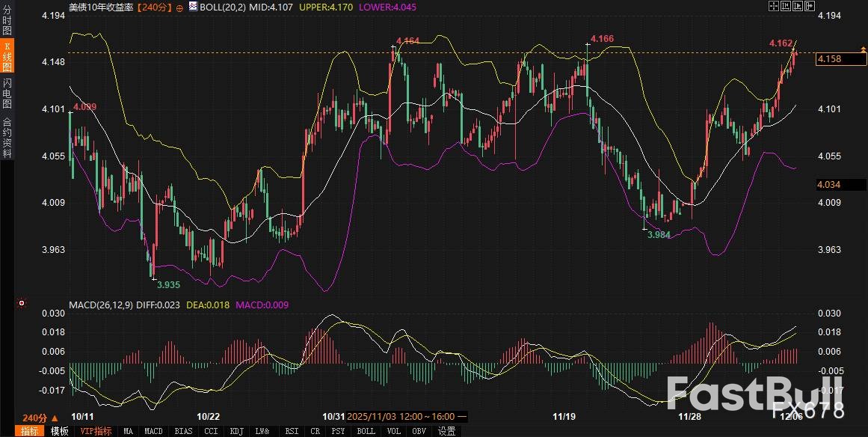
Task: Toggle the KDJ indicator in bottom bar
Action: pos(236,431)
